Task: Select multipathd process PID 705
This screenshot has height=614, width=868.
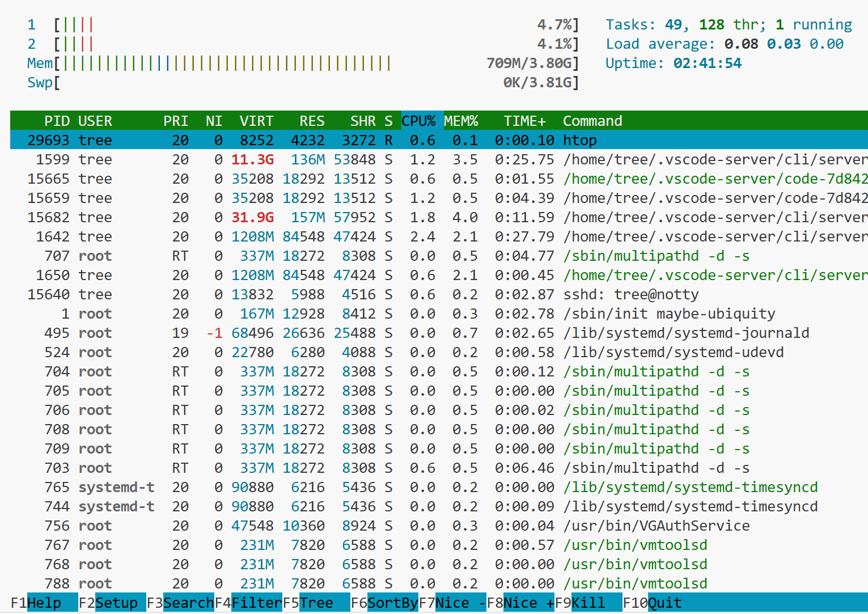Action: tap(439, 391)
